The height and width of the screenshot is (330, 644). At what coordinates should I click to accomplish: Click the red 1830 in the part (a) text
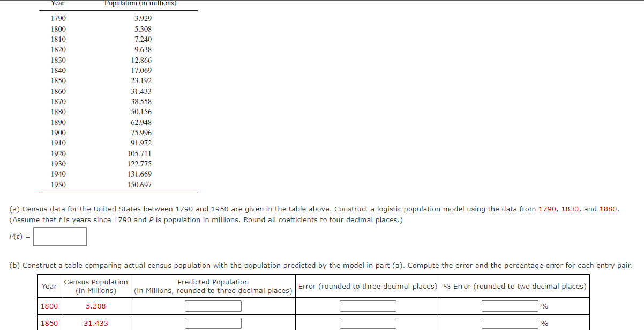pyautogui.click(x=570, y=209)
